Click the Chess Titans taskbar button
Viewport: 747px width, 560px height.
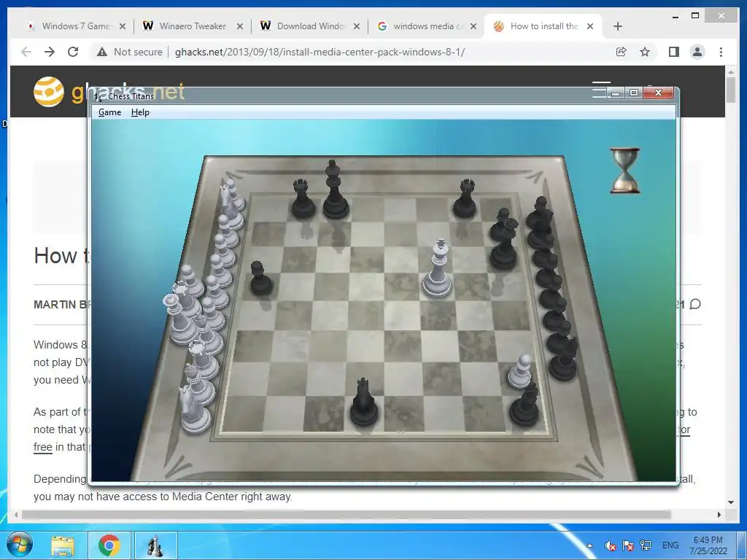pos(155,545)
